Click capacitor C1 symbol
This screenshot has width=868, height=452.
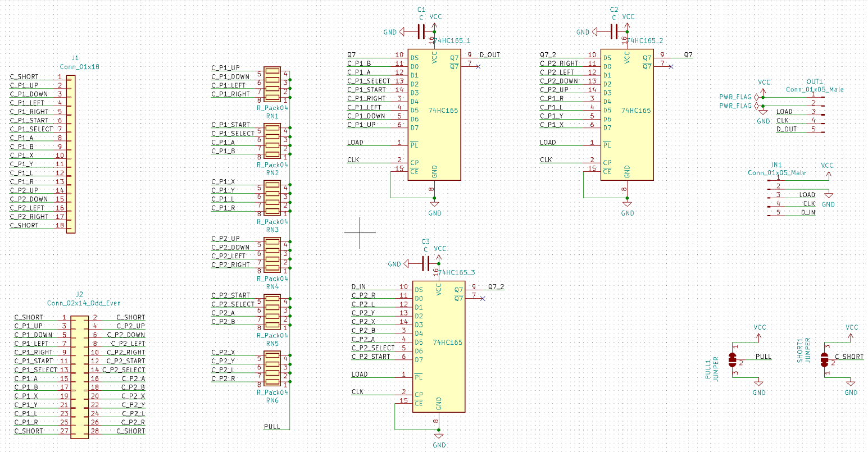pyautogui.click(x=421, y=32)
